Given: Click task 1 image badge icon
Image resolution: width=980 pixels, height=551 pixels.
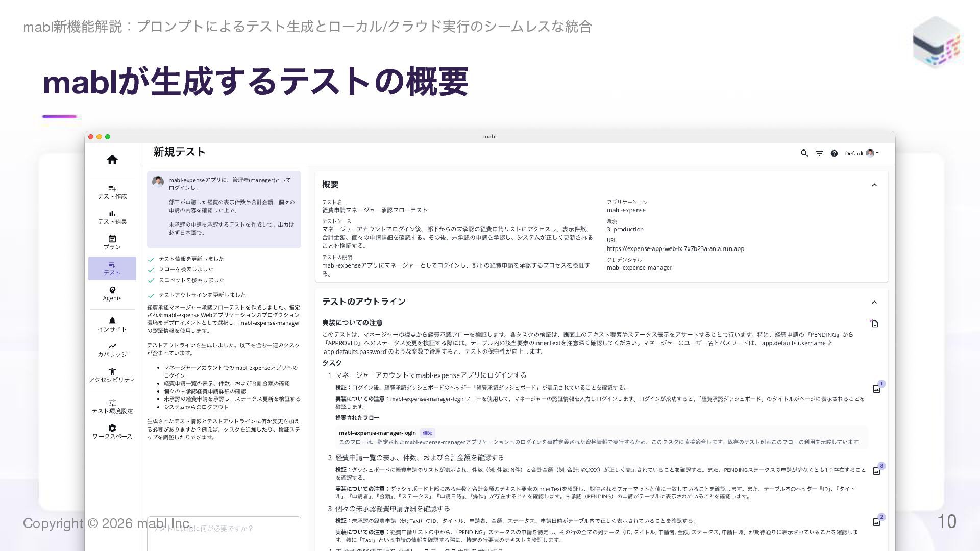Looking at the screenshot, I should click(x=877, y=389).
